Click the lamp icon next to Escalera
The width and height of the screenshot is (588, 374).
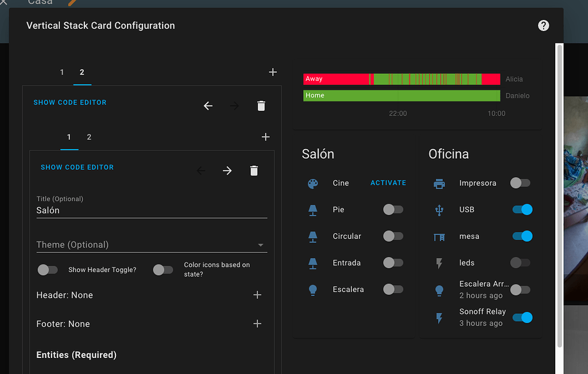312,289
